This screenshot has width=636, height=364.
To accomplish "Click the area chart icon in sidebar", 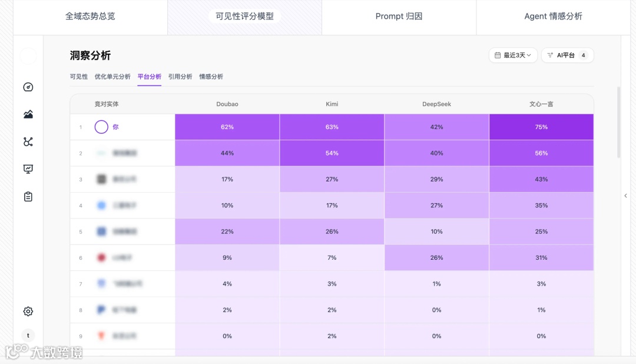I will point(28,114).
